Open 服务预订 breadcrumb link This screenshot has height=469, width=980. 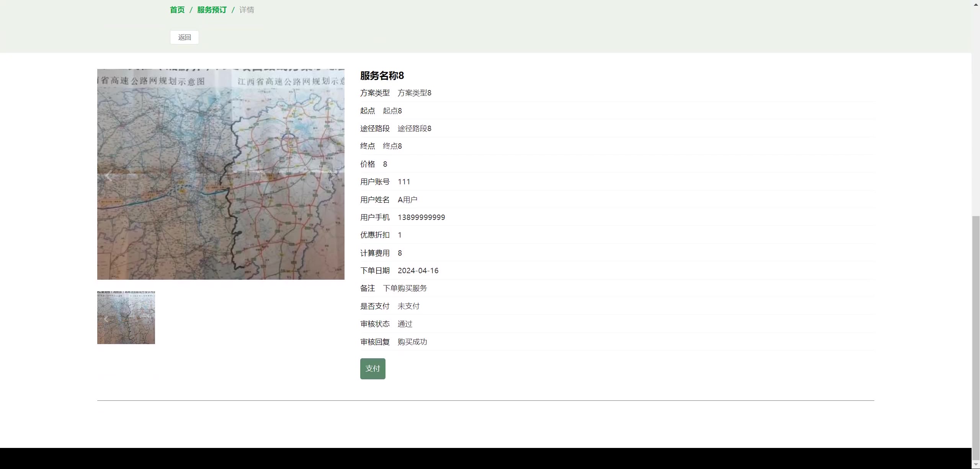tap(212, 10)
